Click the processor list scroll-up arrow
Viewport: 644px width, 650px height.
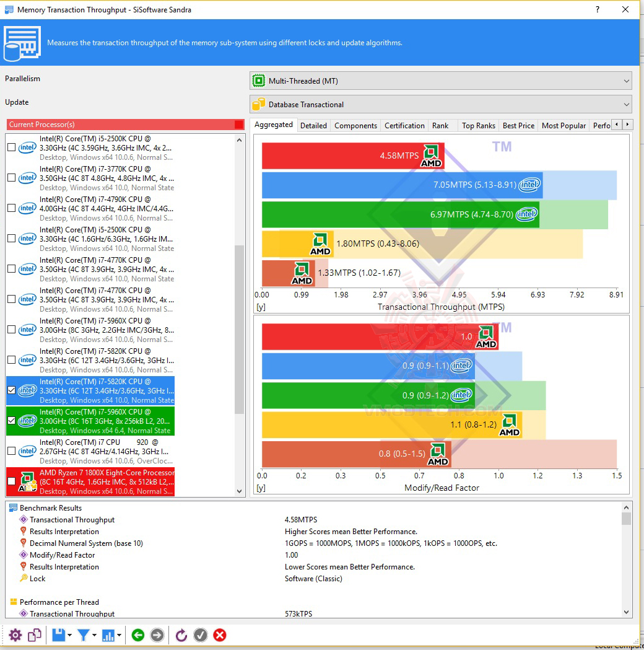click(240, 140)
